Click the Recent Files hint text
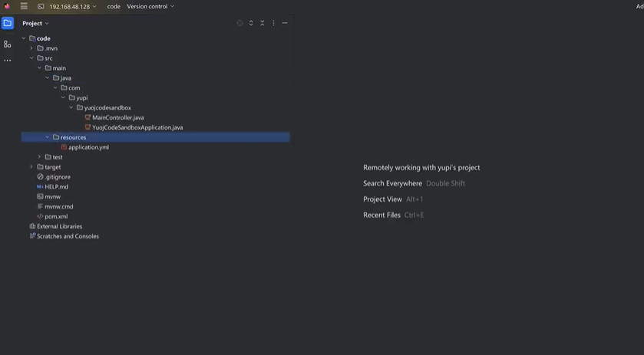Image resolution: width=644 pixels, height=355 pixels. 381,215
